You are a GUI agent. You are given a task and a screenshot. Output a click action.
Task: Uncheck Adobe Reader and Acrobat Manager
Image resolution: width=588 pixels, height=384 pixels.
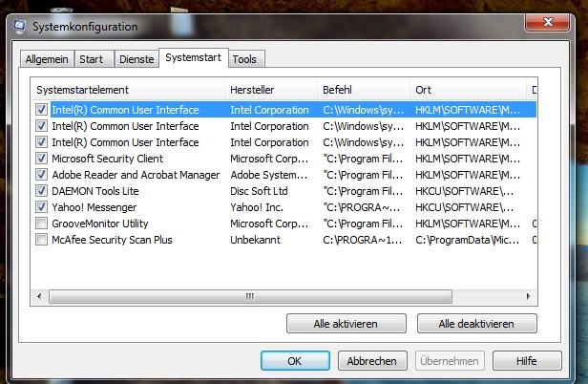click(41, 175)
